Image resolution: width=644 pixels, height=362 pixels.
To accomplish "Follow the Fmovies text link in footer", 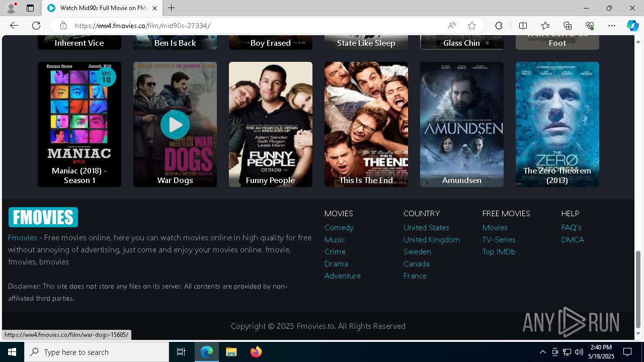I will [23, 237].
